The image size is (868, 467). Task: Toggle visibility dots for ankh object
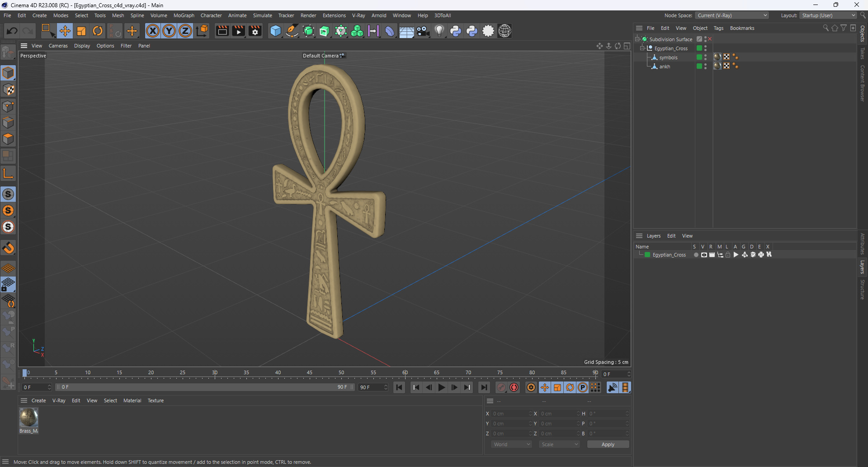pos(705,66)
